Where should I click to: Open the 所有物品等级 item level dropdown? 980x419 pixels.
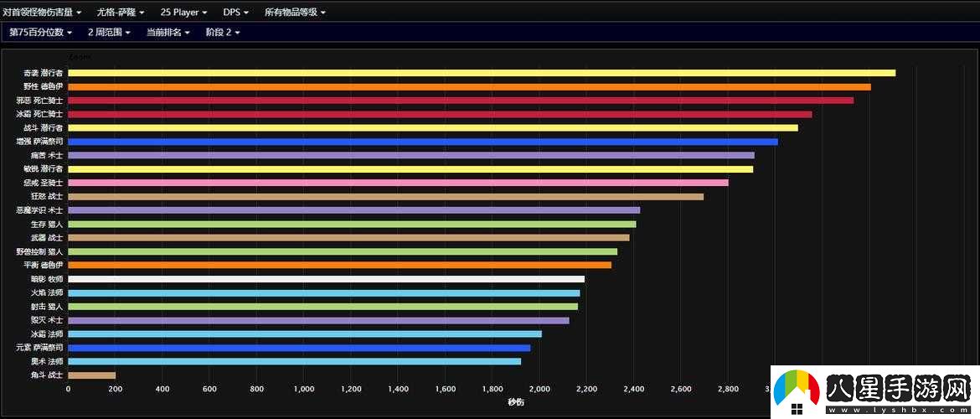(x=295, y=13)
